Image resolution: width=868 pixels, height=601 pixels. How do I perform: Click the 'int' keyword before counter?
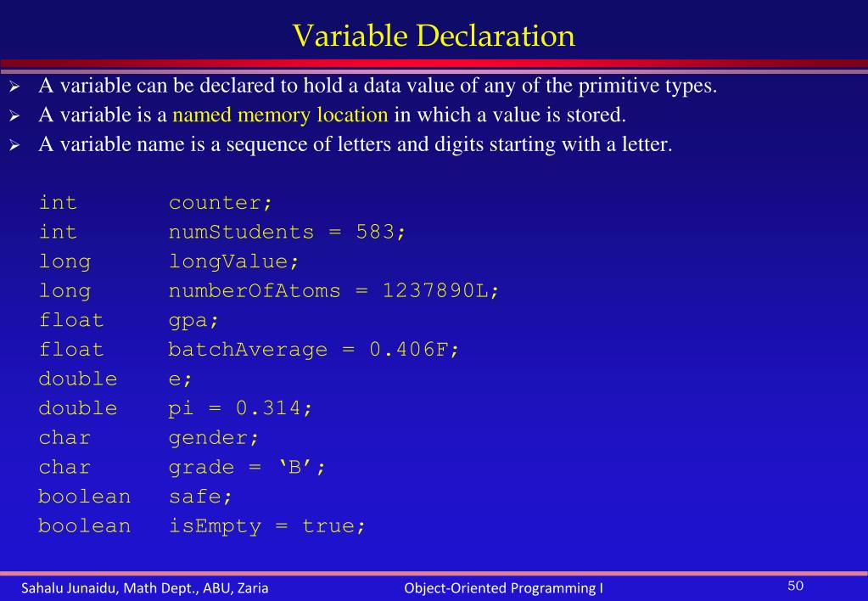click(x=58, y=202)
